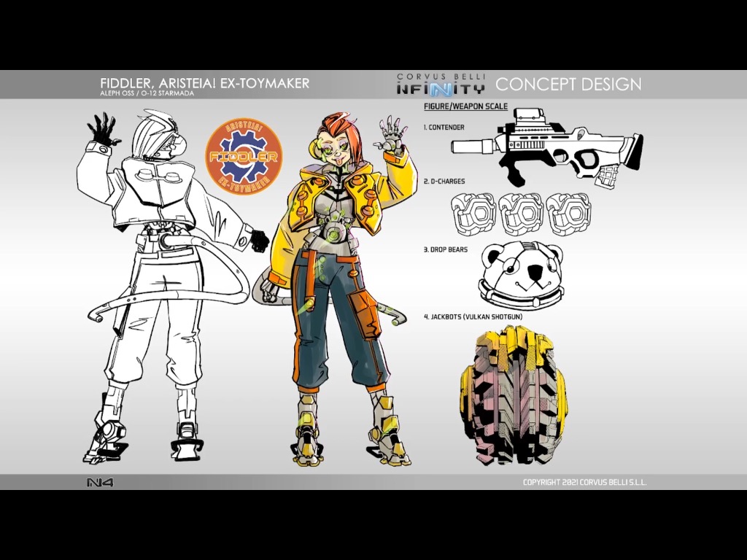
Task: Click the 'CORVUS BELLI' text above Infinity logo
Action: 441,77
